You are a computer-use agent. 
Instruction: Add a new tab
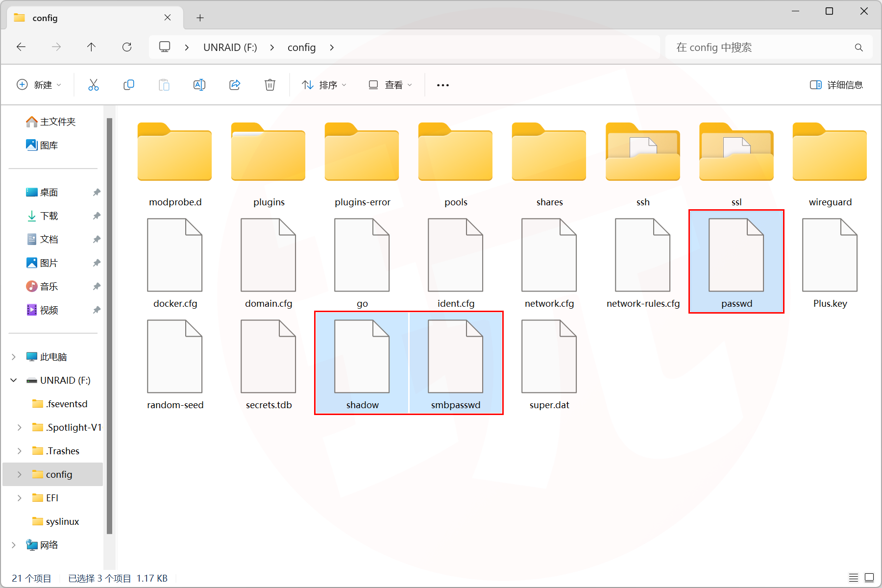(200, 18)
